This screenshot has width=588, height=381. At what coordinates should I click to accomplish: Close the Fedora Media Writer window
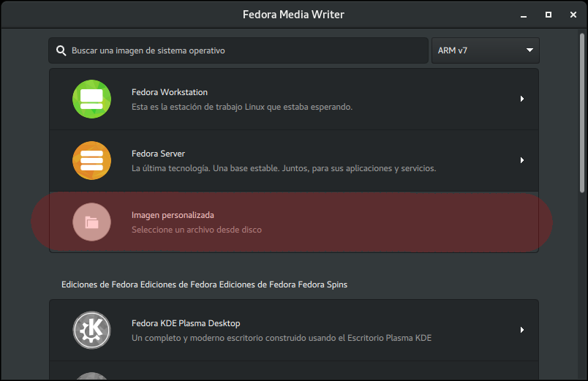[x=573, y=15]
